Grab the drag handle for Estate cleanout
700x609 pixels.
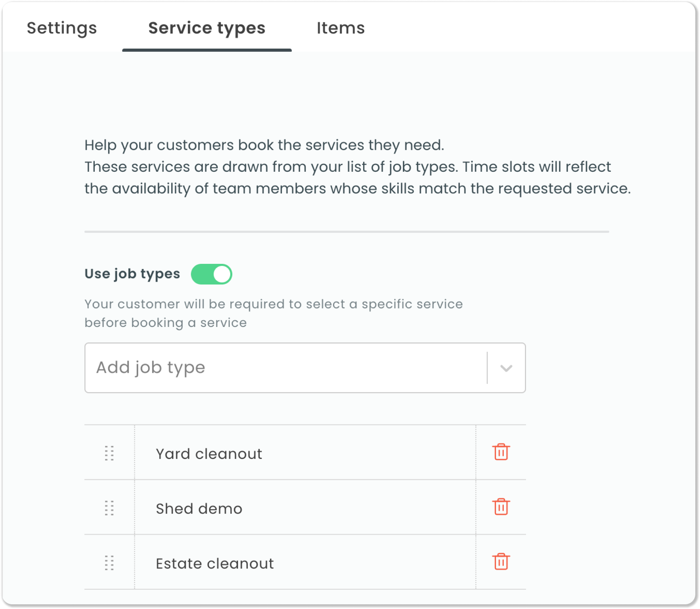(109, 563)
